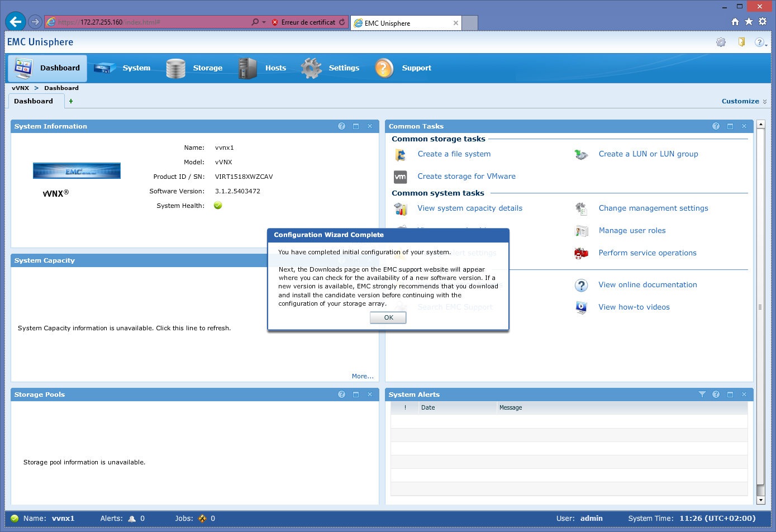The image size is (776, 532).
Task: Click the Create a file system icon
Action: [401, 155]
